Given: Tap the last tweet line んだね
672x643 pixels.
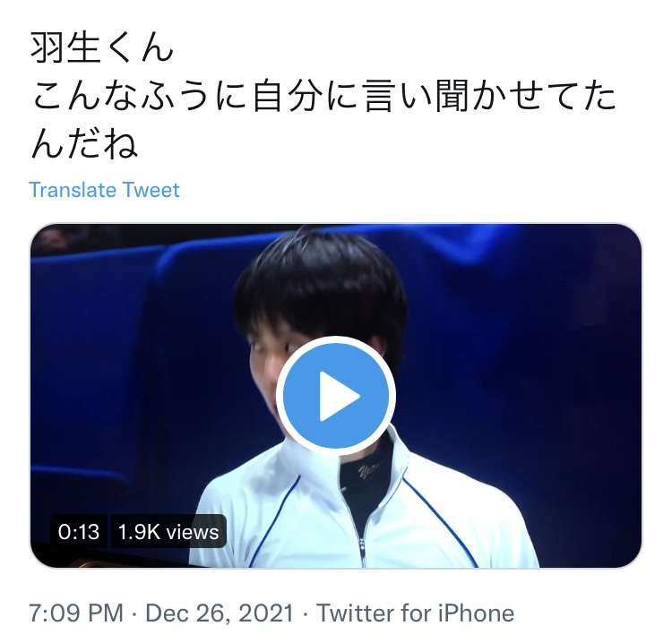Looking at the screenshot, I should coord(84,144).
